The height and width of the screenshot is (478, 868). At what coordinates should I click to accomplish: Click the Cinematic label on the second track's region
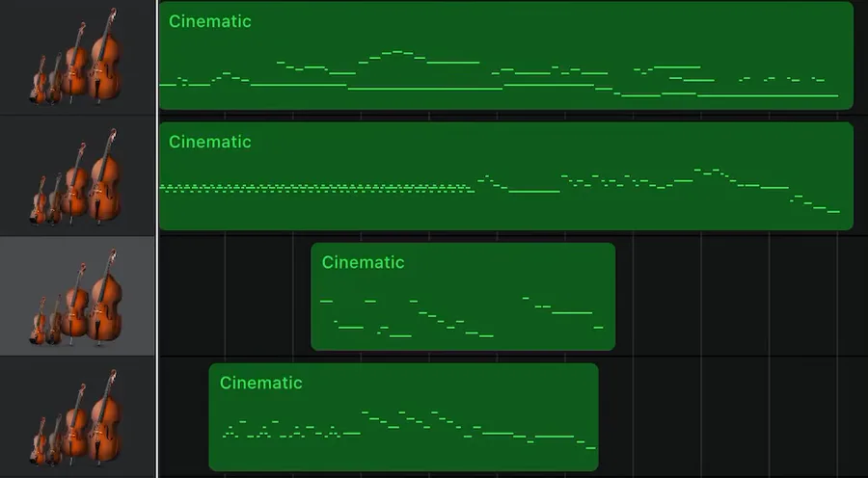[x=209, y=142]
